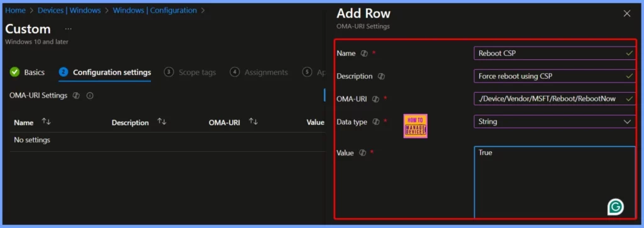The image size is (644, 228).
Task: Click the Value column header
Action: click(x=316, y=122)
